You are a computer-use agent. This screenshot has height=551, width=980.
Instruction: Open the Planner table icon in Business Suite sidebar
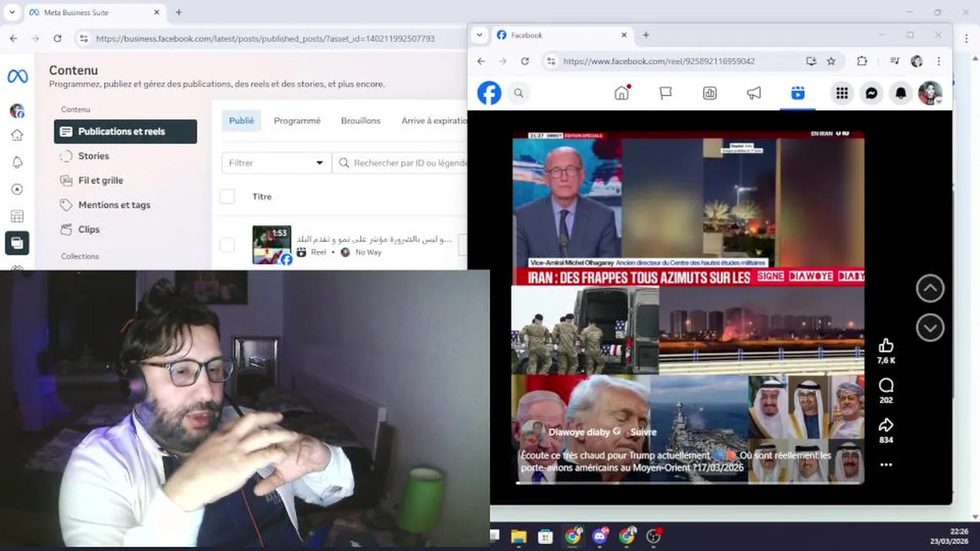[x=17, y=217]
